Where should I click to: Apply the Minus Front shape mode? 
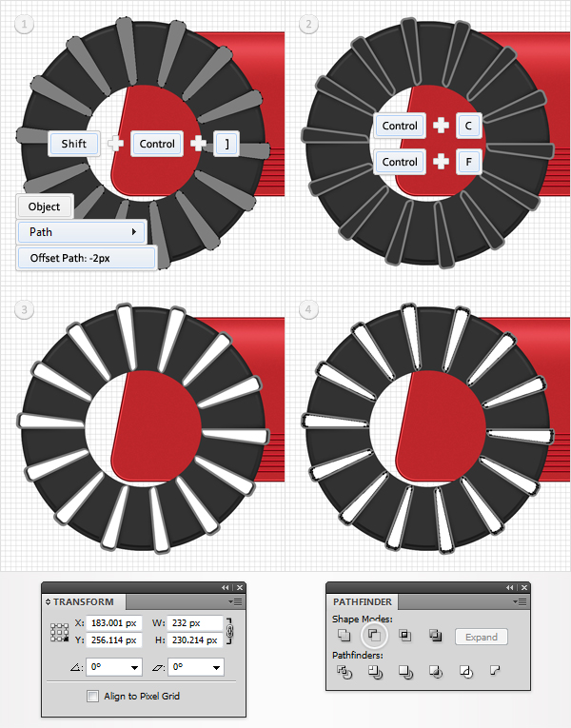(x=374, y=635)
